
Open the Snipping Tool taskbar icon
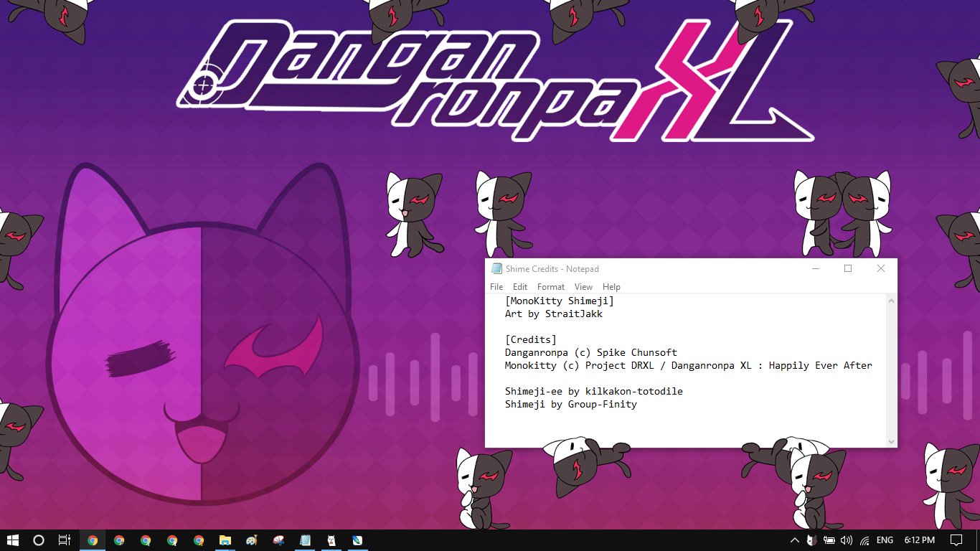[x=278, y=540]
